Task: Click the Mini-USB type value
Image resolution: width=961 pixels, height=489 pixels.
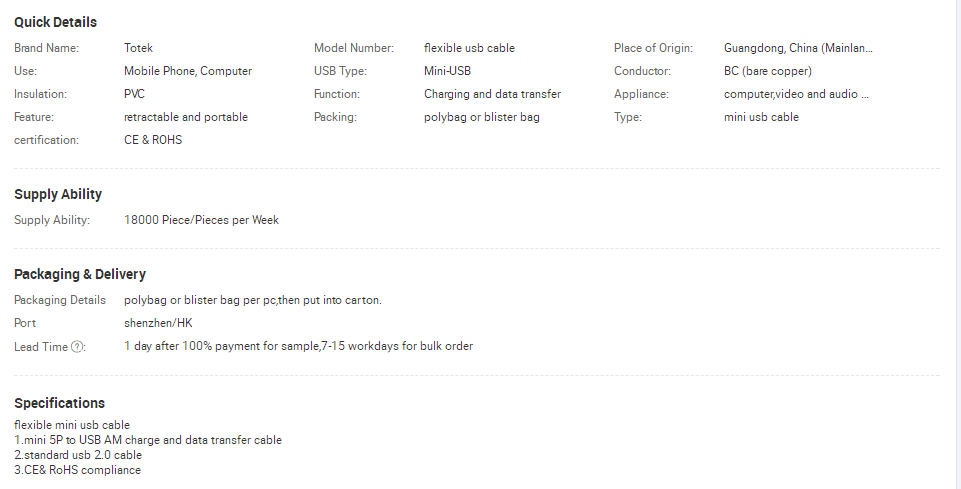Action: click(447, 71)
